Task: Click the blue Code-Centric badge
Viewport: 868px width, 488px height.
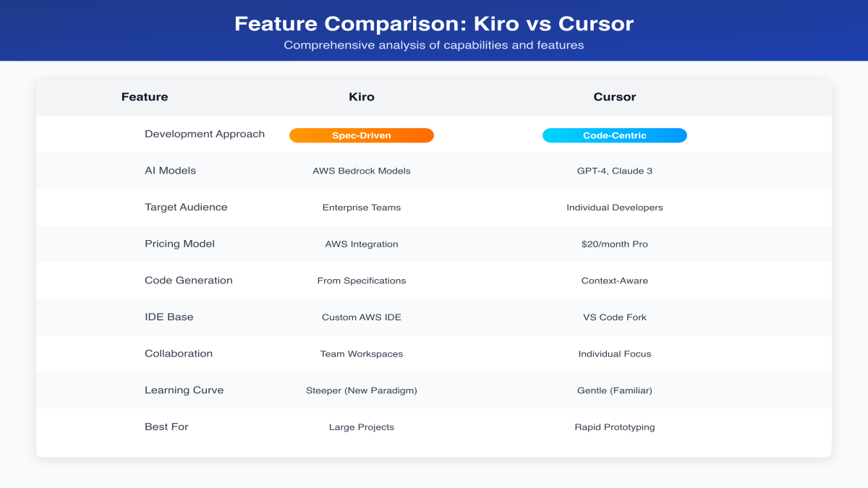Action: coord(614,135)
